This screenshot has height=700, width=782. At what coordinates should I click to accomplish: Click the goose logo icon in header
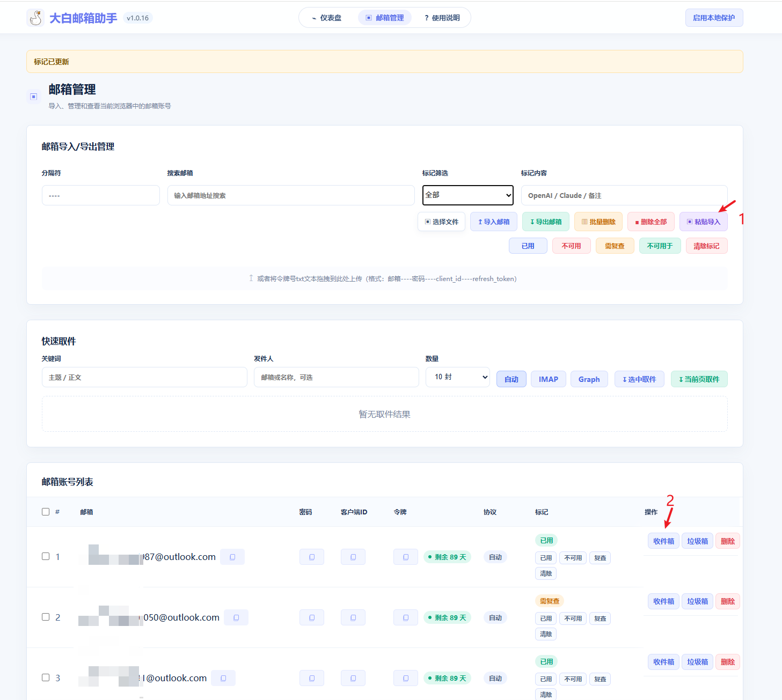click(35, 18)
